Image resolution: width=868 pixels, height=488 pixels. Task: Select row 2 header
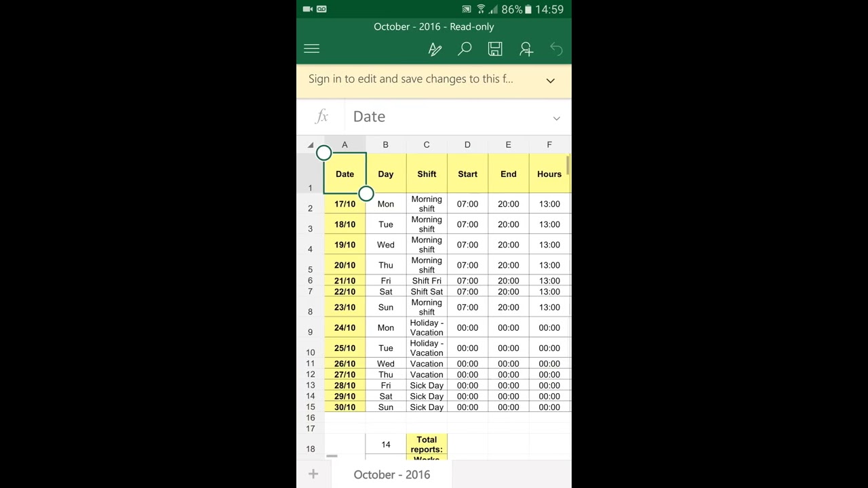[311, 204]
